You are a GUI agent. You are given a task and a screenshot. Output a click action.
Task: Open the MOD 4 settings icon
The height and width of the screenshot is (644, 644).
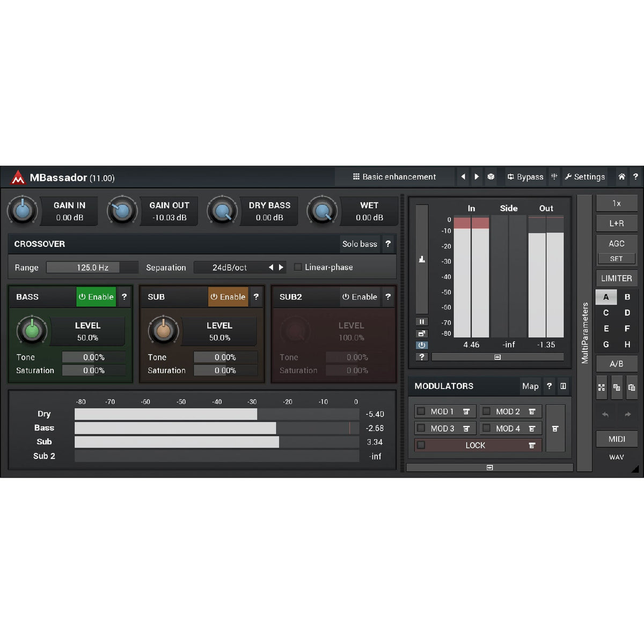(x=532, y=429)
